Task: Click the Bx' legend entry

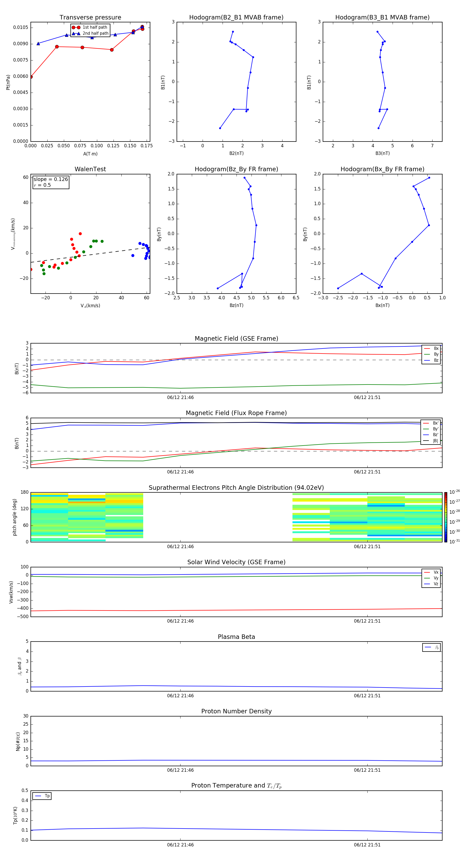Action: click(431, 423)
